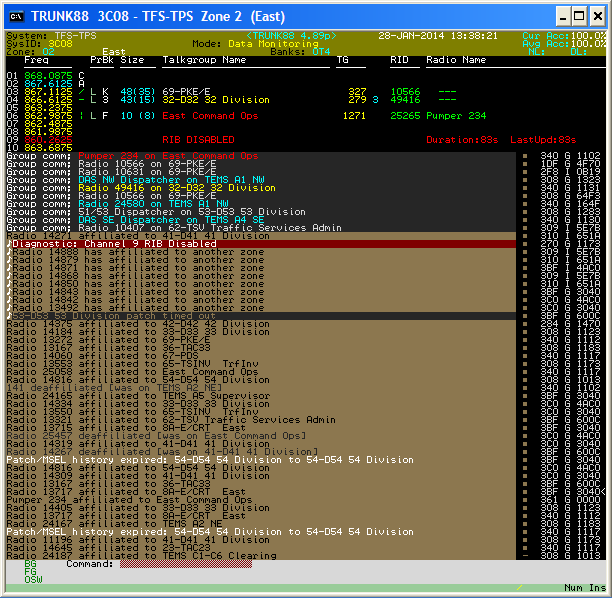The width and height of the screenshot is (612, 598).
Task: Click the note icon beside Diagnostic Channel 9 line
Action: [x=9, y=243]
